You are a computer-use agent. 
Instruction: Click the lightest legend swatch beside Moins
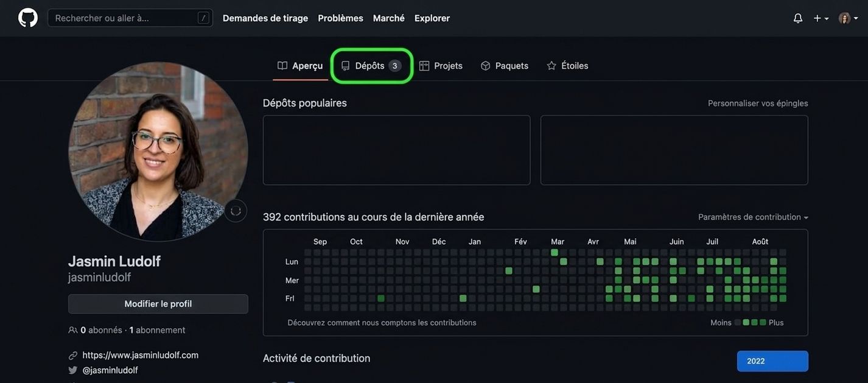[x=738, y=323]
